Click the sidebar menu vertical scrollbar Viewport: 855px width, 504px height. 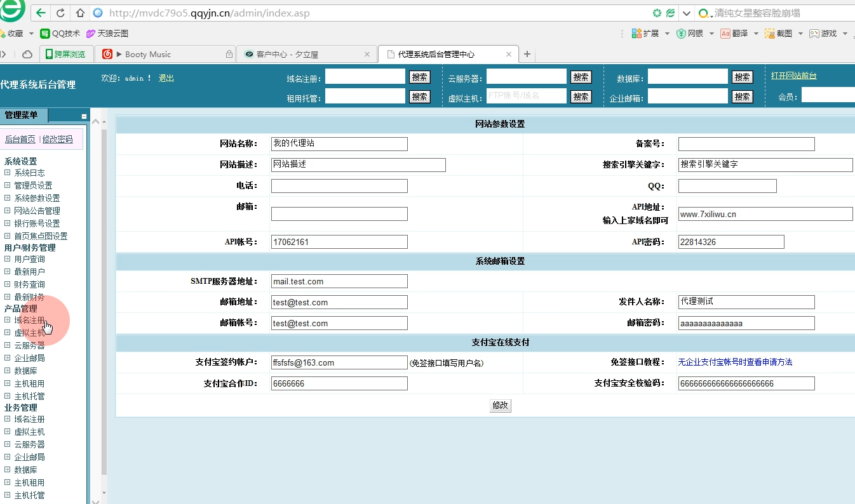tap(104, 298)
